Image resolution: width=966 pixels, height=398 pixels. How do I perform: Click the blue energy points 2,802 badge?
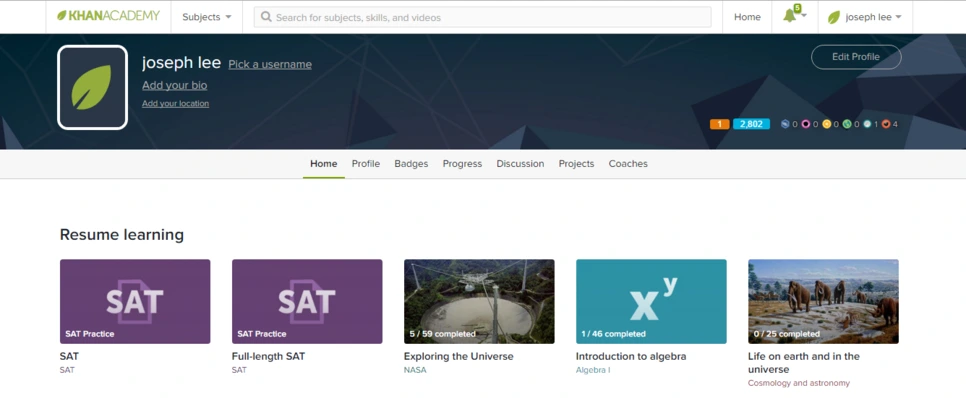(751, 124)
